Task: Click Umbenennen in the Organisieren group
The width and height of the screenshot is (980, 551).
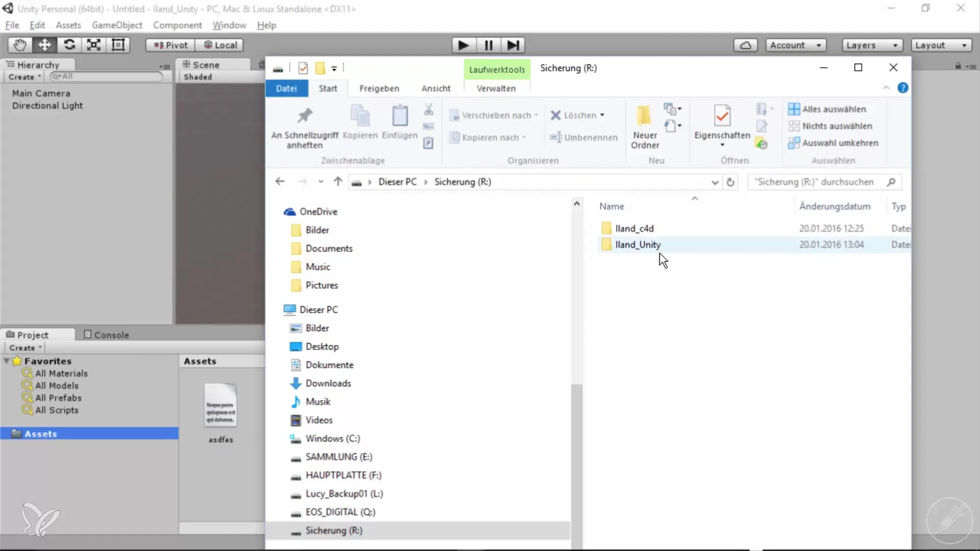Action: [583, 137]
